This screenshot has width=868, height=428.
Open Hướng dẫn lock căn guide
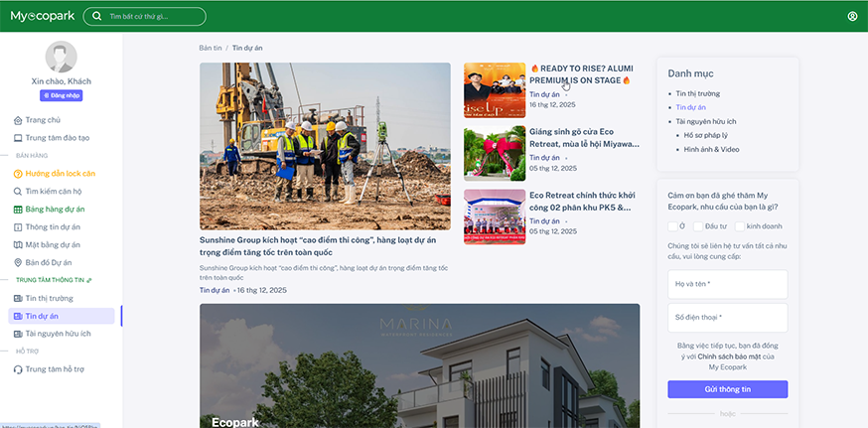click(x=60, y=174)
